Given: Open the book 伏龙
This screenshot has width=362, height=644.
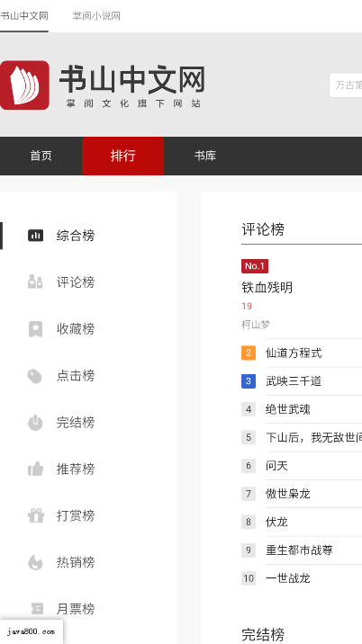Looking at the screenshot, I should click(x=276, y=522).
